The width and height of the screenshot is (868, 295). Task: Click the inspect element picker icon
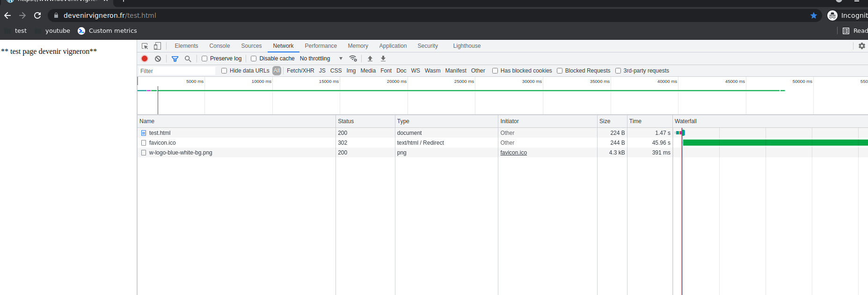(x=145, y=46)
